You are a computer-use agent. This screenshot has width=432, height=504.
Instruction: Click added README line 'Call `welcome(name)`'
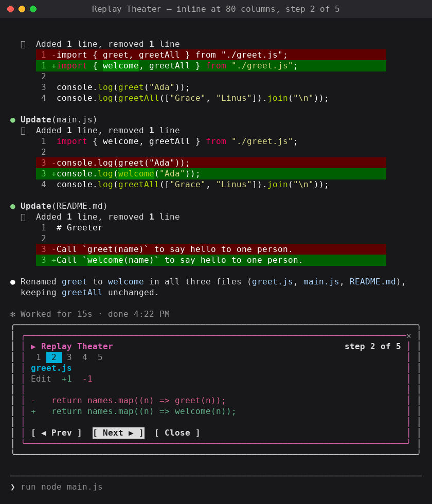211,260
